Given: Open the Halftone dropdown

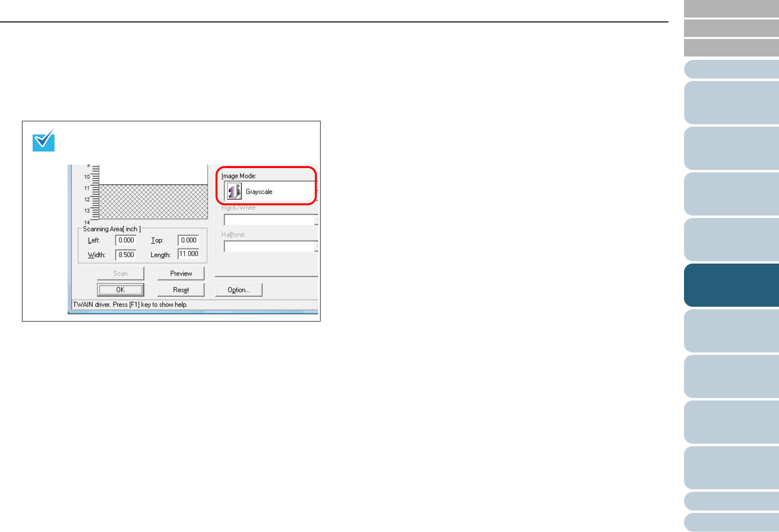Looking at the screenshot, I should tap(271, 247).
